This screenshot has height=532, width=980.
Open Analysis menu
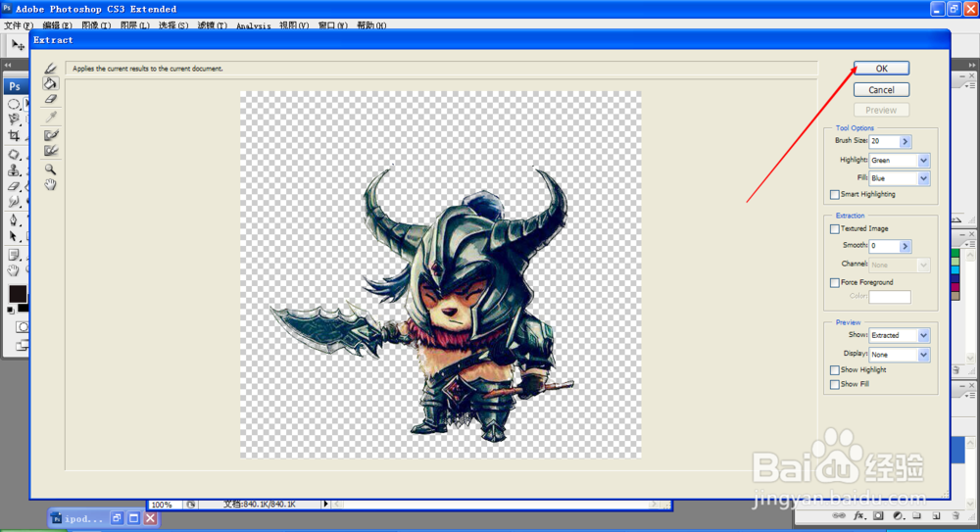253,26
